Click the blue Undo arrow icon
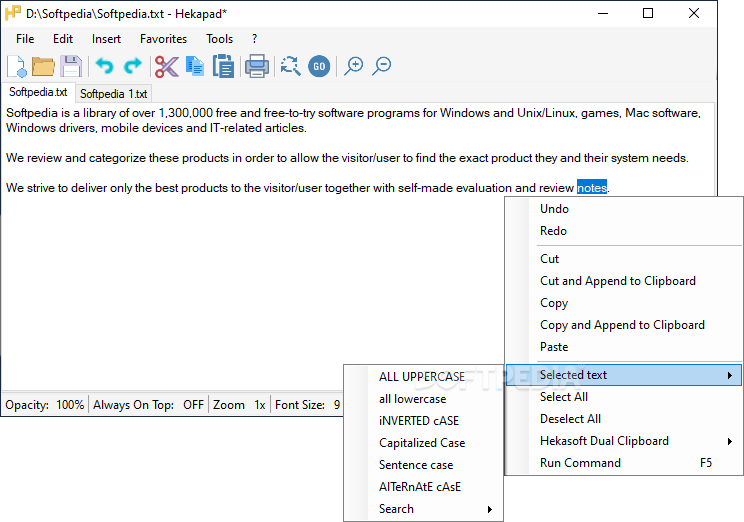744x522 pixels. [x=104, y=66]
